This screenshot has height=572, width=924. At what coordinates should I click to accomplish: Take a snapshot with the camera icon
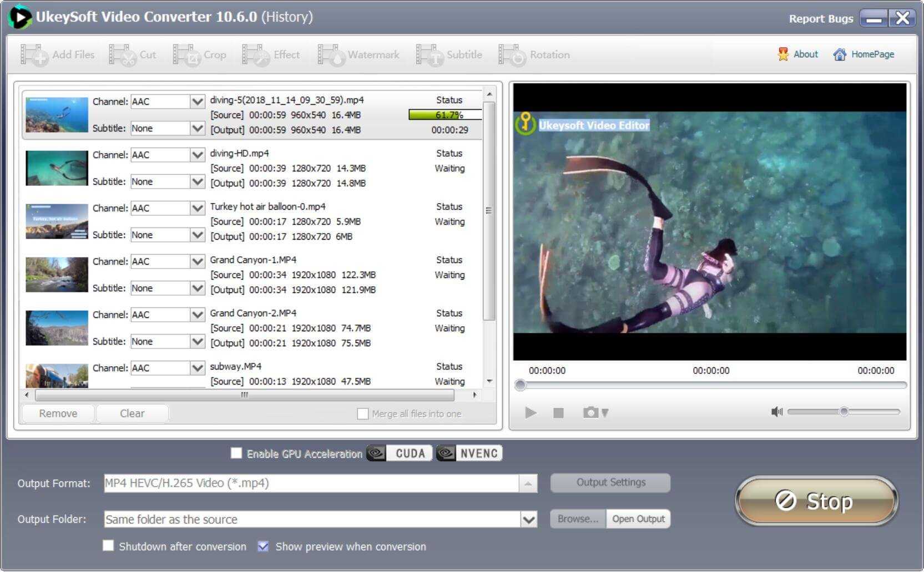coord(591,413)
